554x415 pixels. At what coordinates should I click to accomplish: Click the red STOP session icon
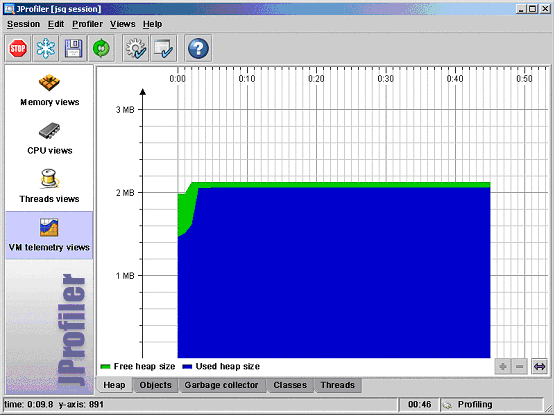pyautogui.click(x=18, y=48)
